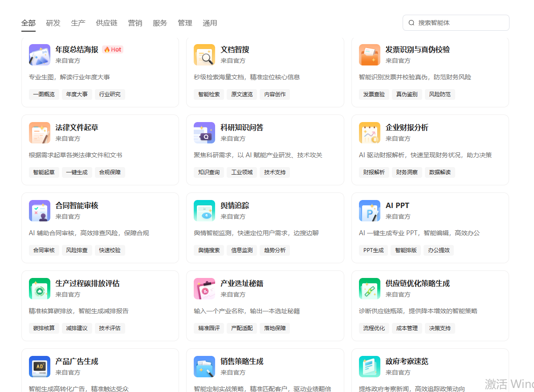Open the 产品广告生成 AD icon
This screenshot has height=392, width=534.
(39, 366)
